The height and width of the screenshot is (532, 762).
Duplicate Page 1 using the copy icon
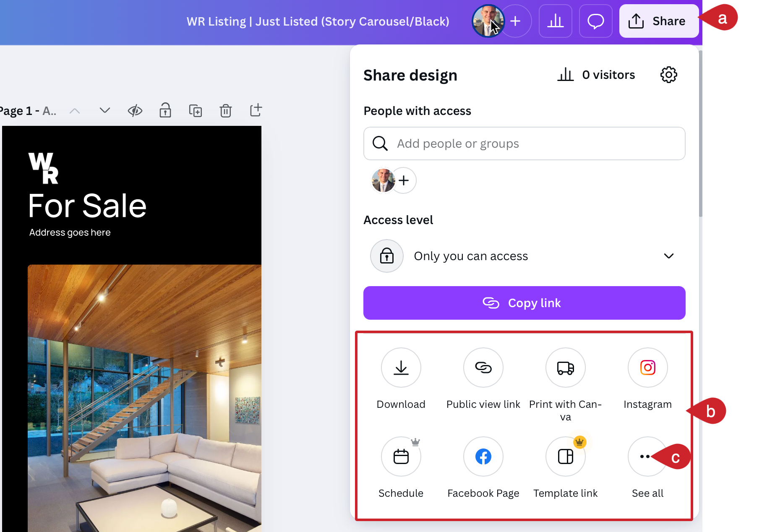[195, 110]
